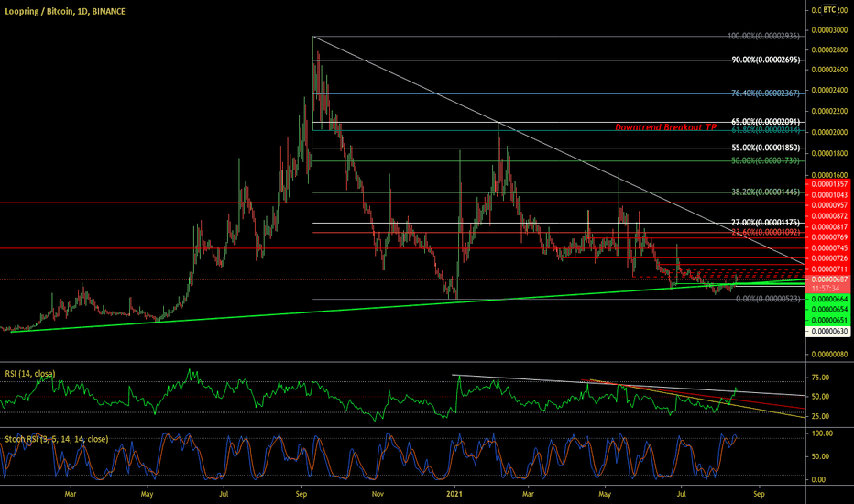Click the red 0.00000872 price label

click(828, 216)
